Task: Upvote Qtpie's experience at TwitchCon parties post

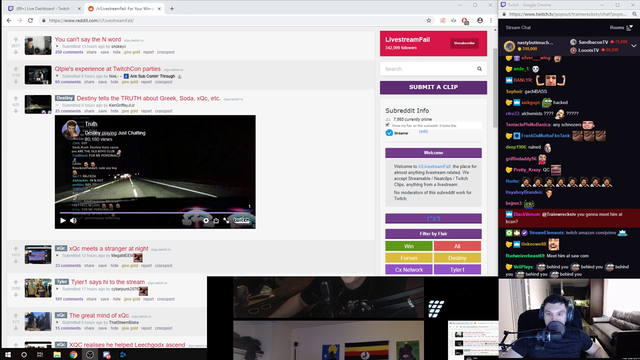Action: tap(16, 69)
